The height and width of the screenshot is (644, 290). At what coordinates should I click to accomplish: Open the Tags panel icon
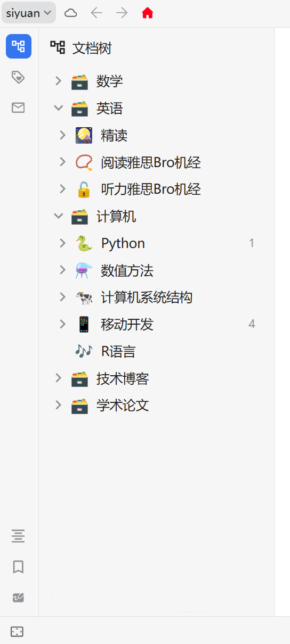click(x=18, y=78)
